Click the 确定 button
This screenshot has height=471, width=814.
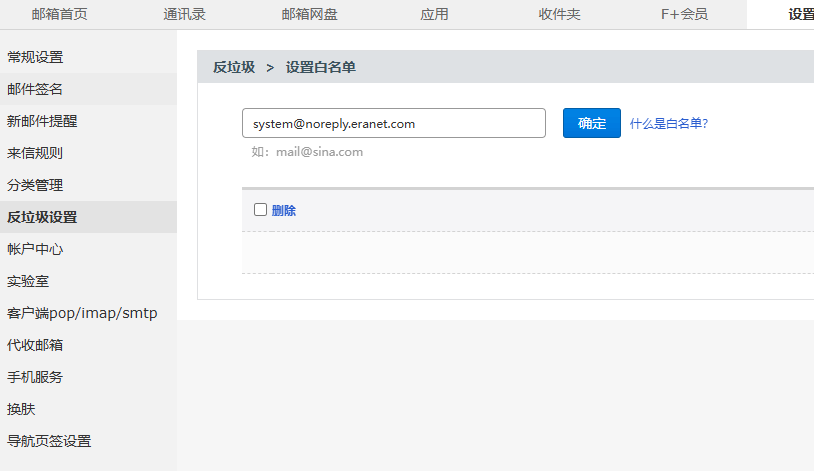pyautogui.click(x=591, y=123)
